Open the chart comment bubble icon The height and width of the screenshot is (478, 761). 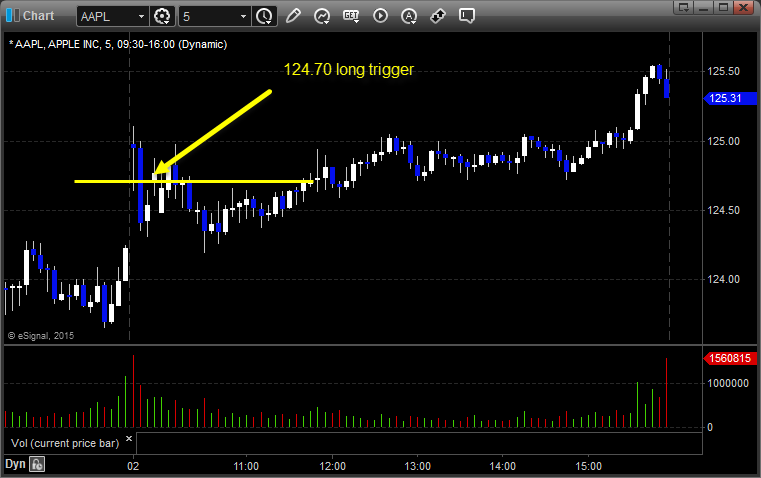tap(466, 16)
